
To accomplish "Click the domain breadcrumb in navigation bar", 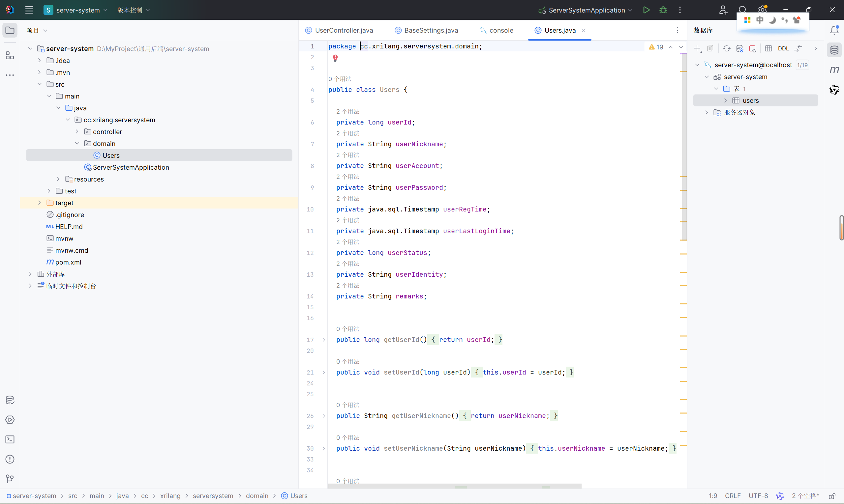I will click(257, 496).
